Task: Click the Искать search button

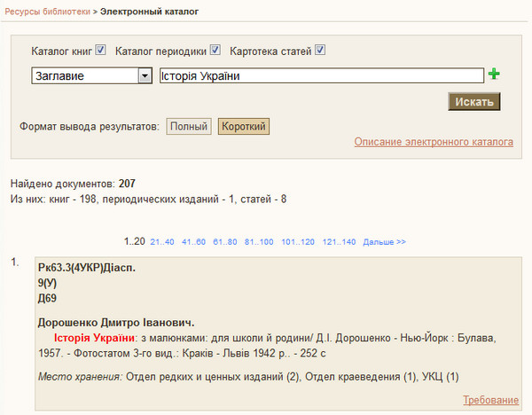Action: [x=474, y=101]
